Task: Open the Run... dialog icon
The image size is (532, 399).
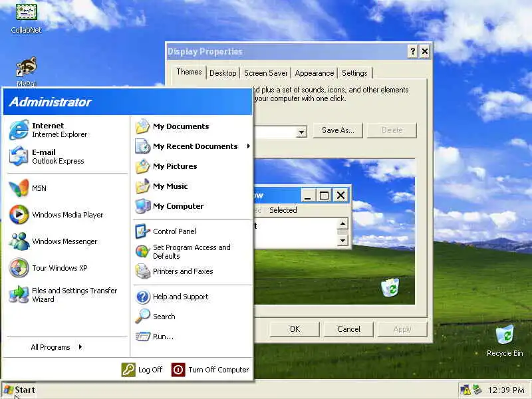Action: pos(142,336)
